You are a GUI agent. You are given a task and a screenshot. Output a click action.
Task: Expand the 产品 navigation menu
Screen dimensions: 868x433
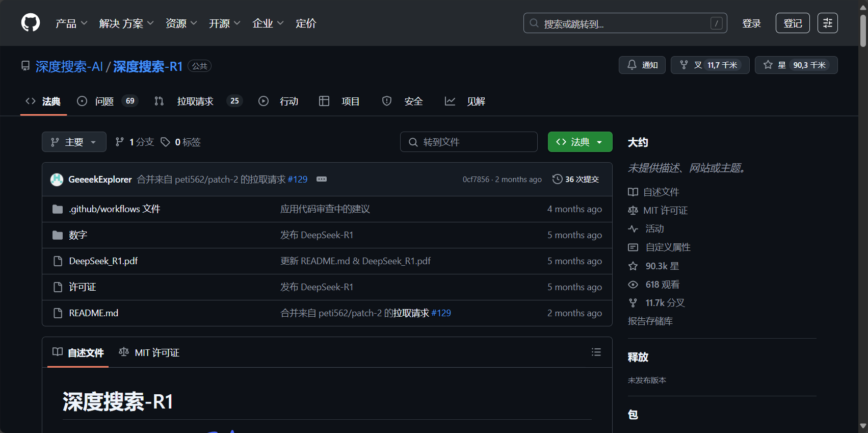tap(71, 23)
